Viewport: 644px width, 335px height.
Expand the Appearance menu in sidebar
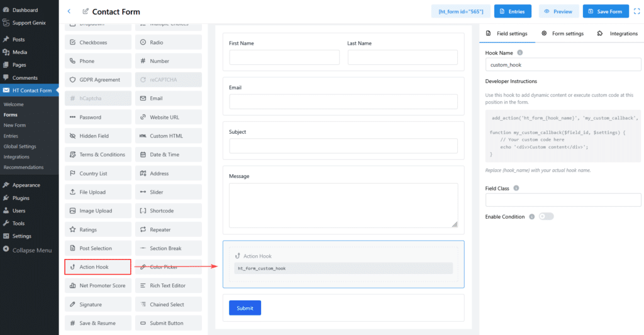26,185
